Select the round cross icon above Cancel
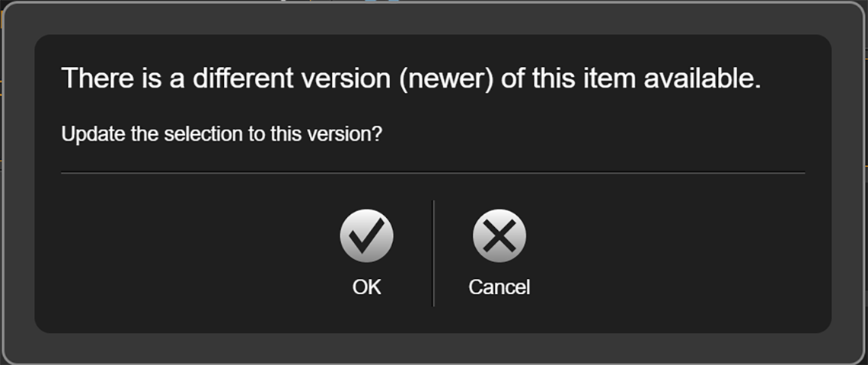868x365 pixels. (499, 235)
